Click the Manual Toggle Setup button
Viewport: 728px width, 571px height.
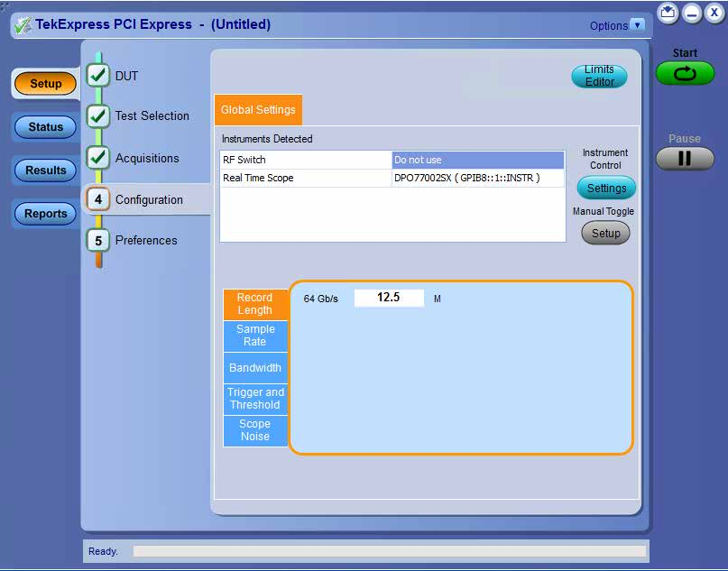coord(606,233)
